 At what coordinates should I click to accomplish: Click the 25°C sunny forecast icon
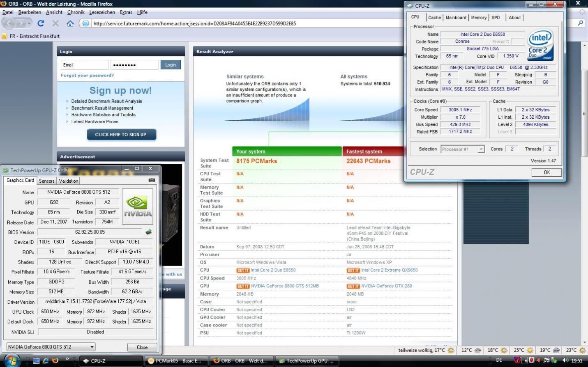(530, 350)
